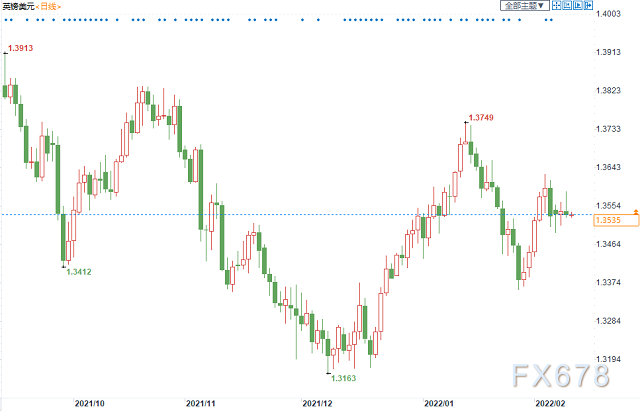Click the 1.3412 low price label
This screenshot has height=411, width=640.
[x=79, y=272]
